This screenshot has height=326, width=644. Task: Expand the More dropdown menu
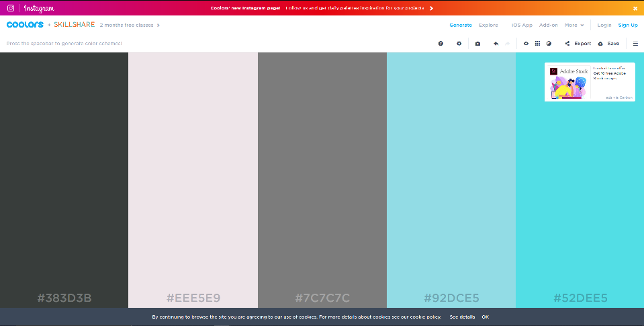point(573,25)
